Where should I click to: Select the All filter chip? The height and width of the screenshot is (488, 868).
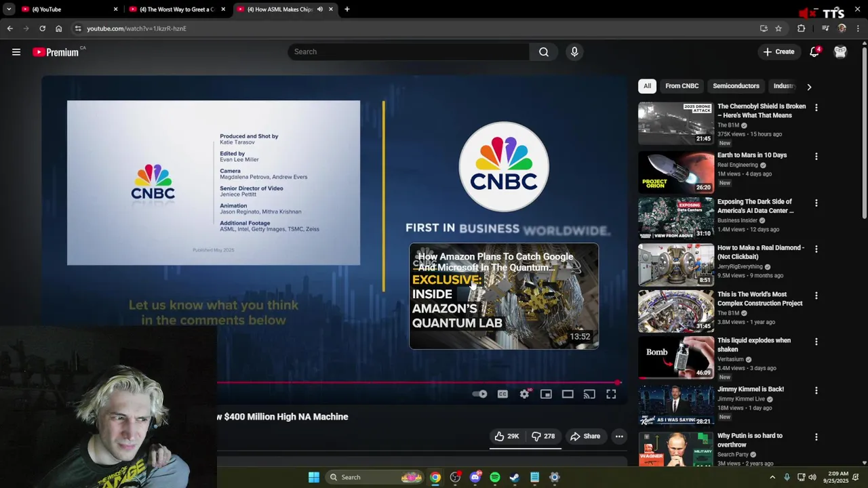tap(647, 86)
